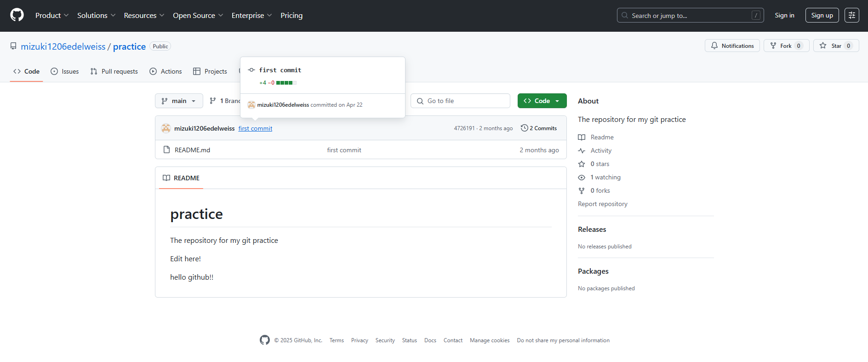Click the pulse icon beside Activity

[582, 150]
